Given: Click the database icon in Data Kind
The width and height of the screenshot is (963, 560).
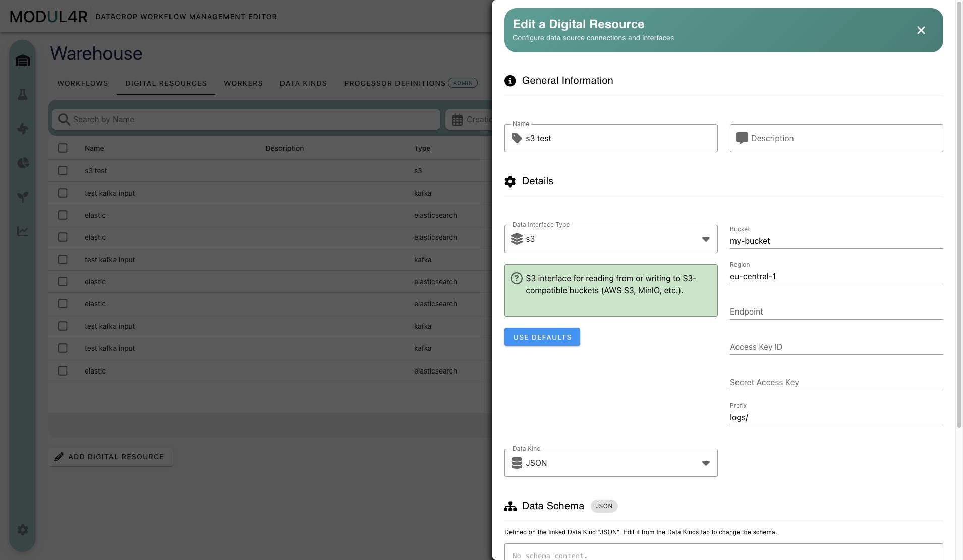Looking at the screenshot, I should (517, 463).
